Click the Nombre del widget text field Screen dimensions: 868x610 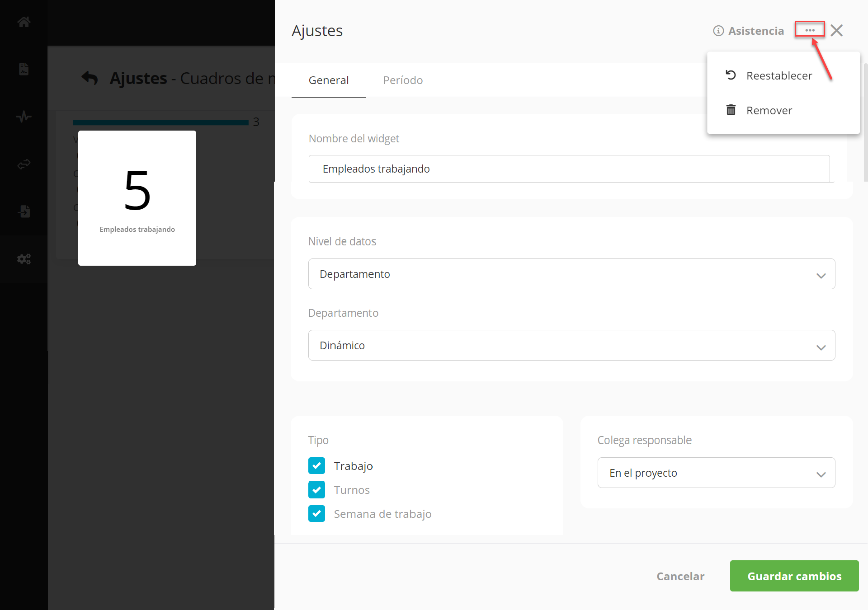click(x=569, y=169)
